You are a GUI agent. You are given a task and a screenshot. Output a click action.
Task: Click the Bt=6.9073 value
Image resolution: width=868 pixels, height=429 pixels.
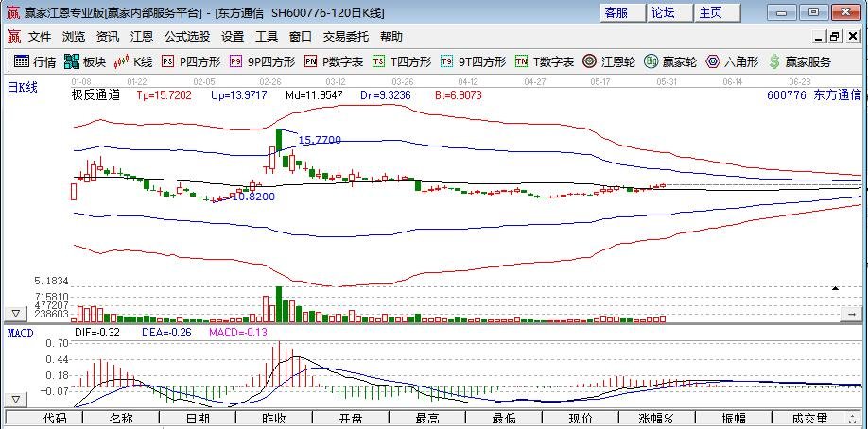pos(459,95)
